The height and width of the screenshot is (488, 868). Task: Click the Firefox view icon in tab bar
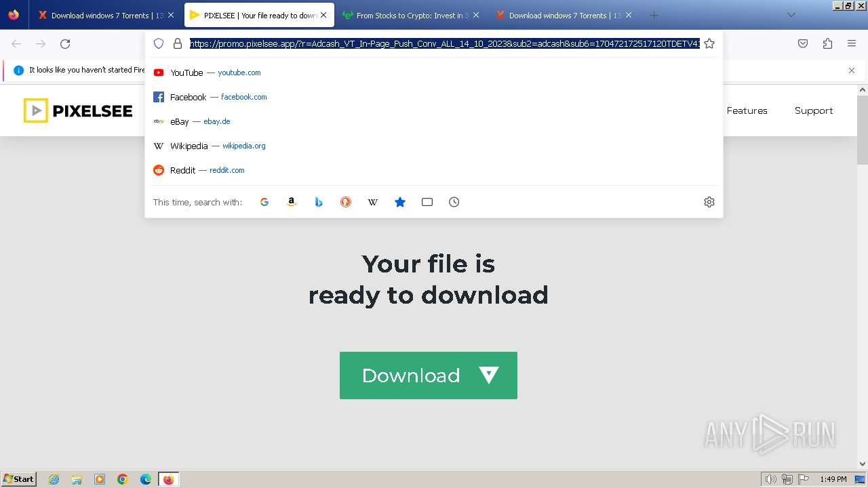click(x=14, y=15)
